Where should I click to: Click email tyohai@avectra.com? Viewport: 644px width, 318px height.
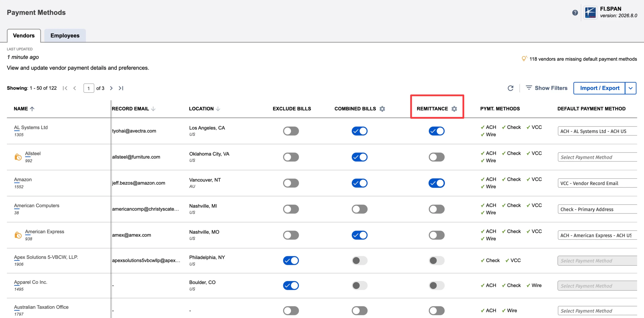point(134,131)
